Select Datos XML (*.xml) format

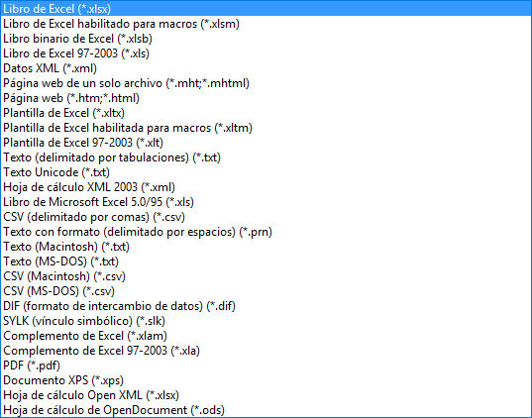[266, 68]
